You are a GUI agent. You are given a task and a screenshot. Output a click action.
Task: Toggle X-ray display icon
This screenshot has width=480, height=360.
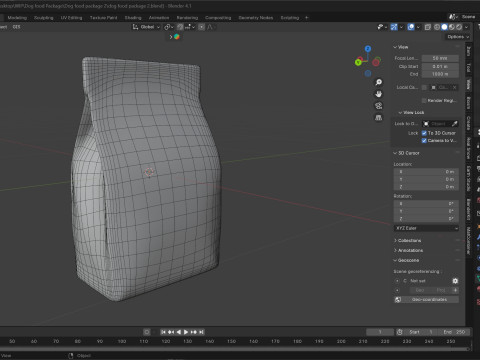tap(428, 27)
